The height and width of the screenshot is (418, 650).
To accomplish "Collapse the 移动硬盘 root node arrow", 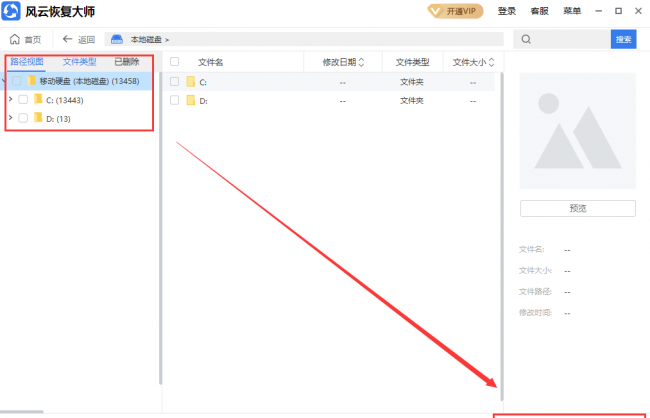I will click(4, 81).
